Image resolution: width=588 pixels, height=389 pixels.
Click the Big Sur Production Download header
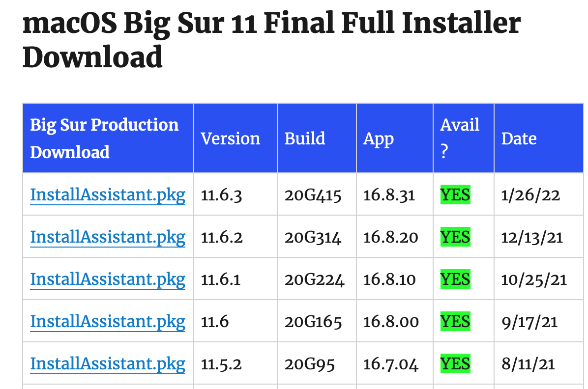tap(104, 138)
